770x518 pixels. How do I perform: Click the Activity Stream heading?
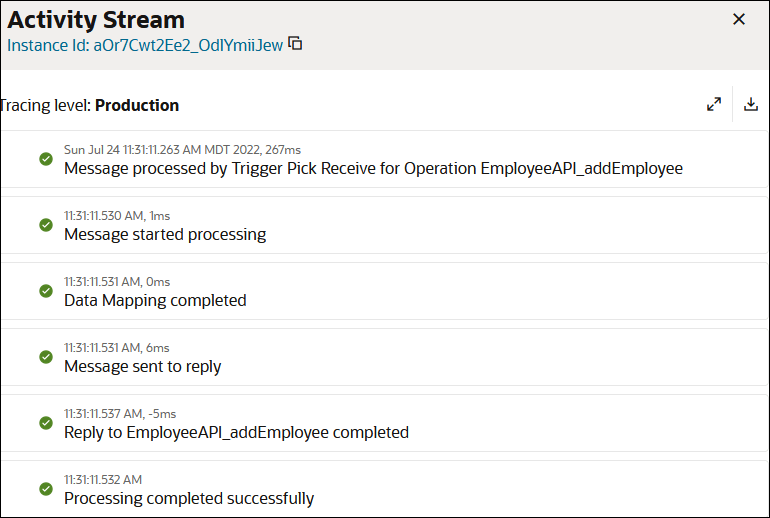(96, 20)
